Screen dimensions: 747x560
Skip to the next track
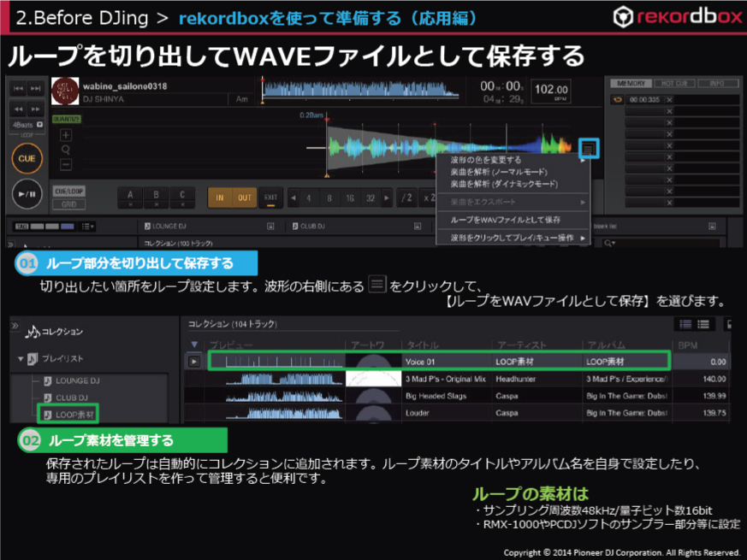coord(36,89)
